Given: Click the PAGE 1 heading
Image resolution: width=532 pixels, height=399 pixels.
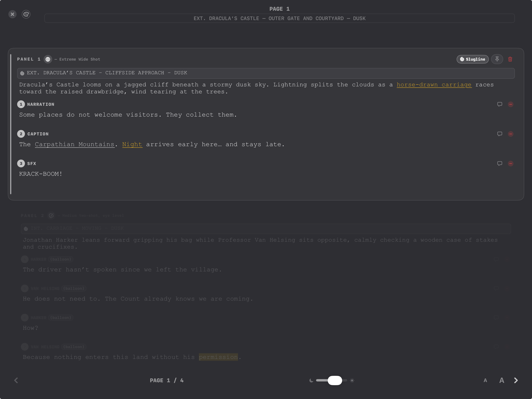Looking at the screenshot, I should click(x=279, y=9).
